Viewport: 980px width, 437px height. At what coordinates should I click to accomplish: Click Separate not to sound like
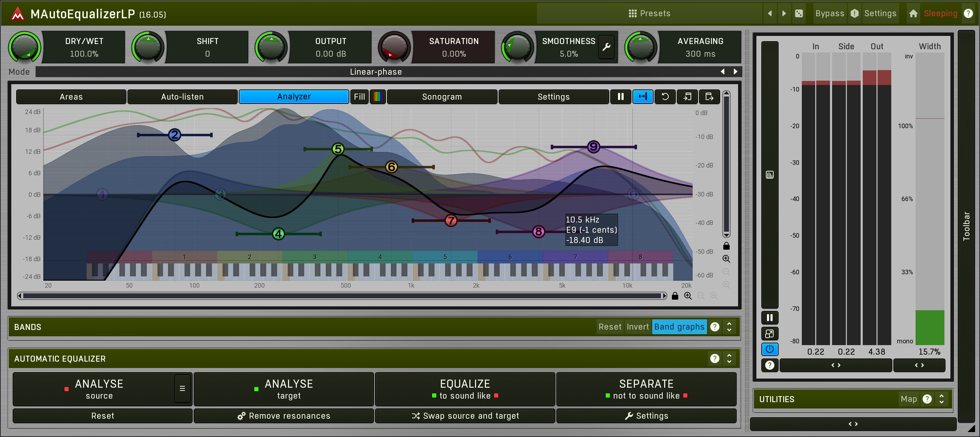[646, 389]
